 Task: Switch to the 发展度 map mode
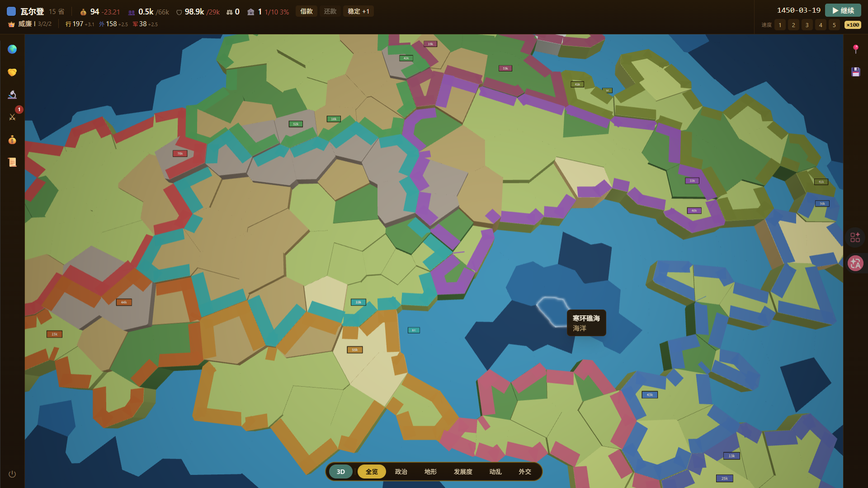(463, 472)
